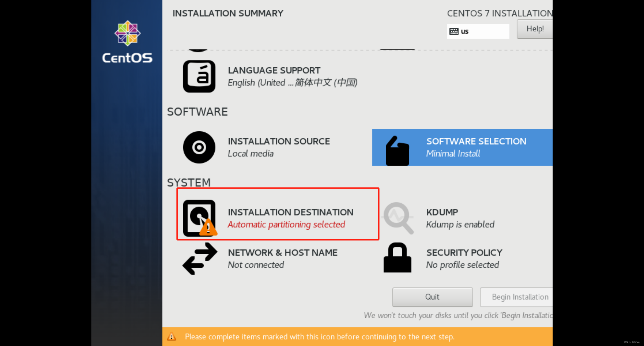Open the Help! button
Viewport: 644px width, 346px height.
coord(535,29)
